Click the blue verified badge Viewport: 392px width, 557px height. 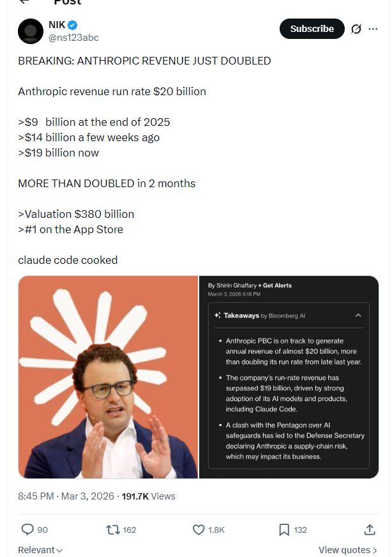(73, 25)
